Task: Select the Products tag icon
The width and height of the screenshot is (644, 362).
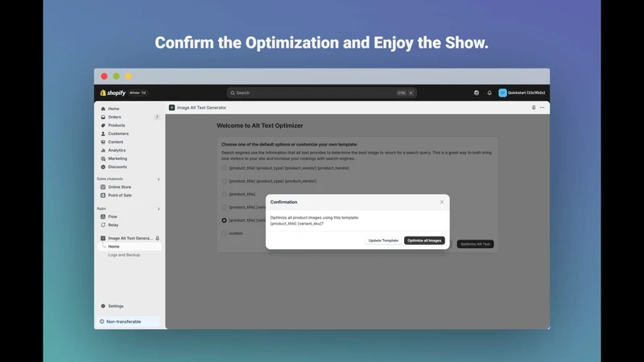Action: [103, 125]
